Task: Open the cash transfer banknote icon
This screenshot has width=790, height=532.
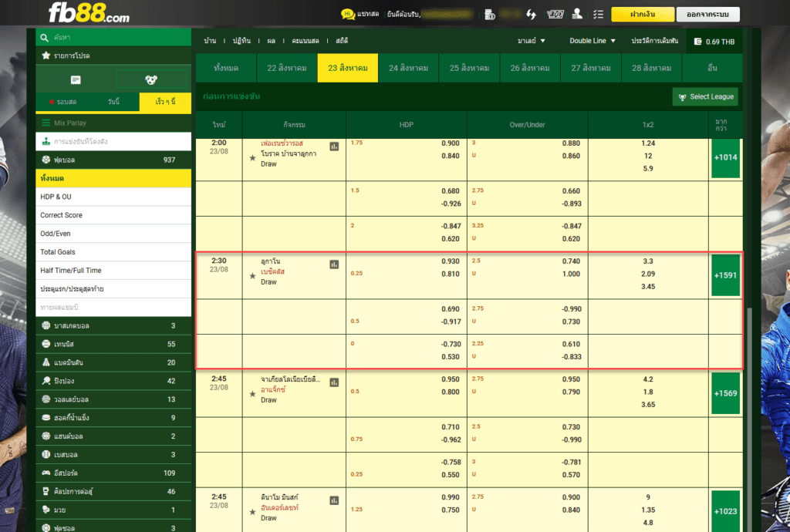Action: 555,14
